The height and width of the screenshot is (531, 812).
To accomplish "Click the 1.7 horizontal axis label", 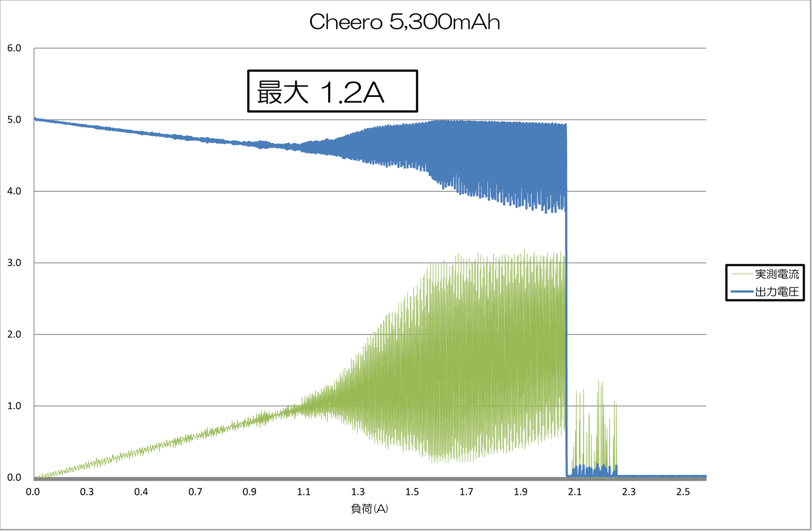I will 466,491.
